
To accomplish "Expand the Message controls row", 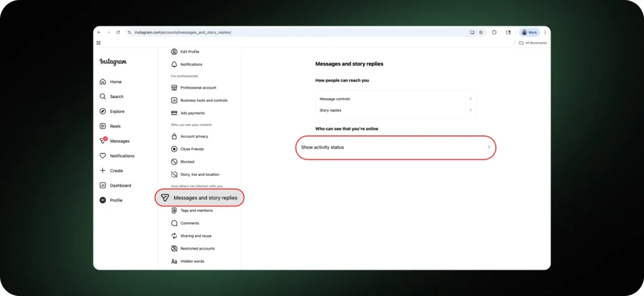I will tap(396, 99).
